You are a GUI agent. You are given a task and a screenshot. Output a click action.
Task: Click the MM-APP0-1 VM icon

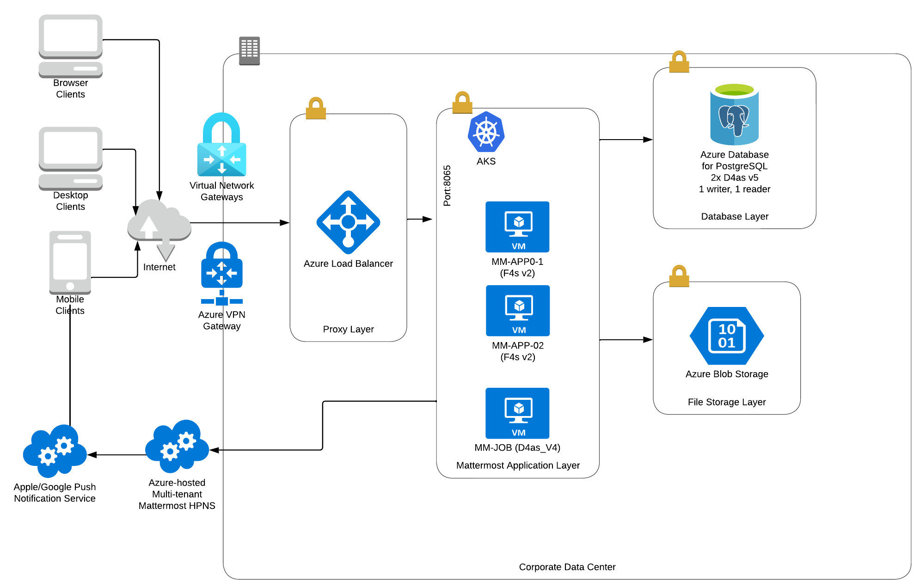(517, 227)
